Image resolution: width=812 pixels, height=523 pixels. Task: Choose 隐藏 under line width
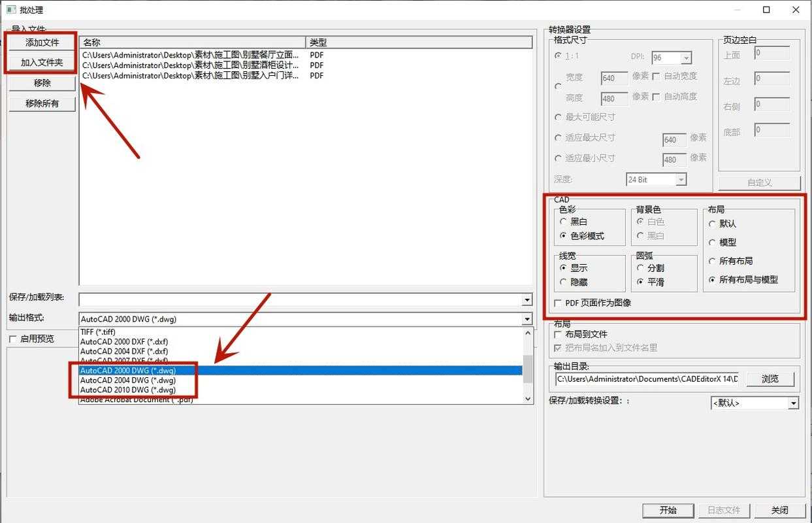pos(563,282)
